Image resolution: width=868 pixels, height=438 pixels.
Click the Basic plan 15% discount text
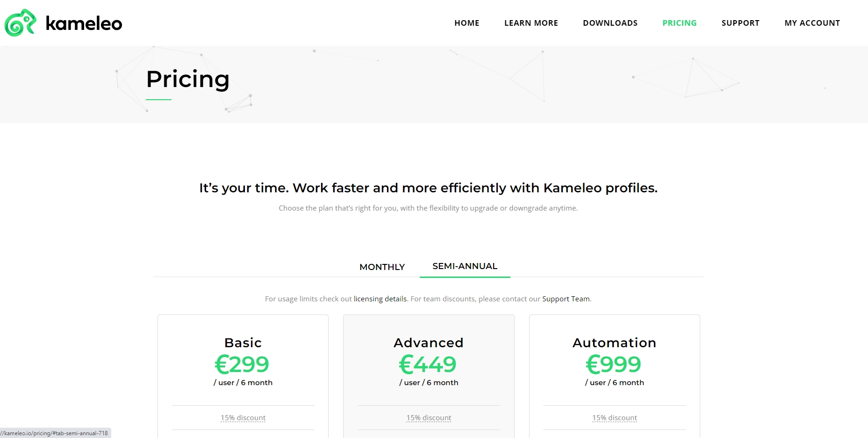point(243,418)
